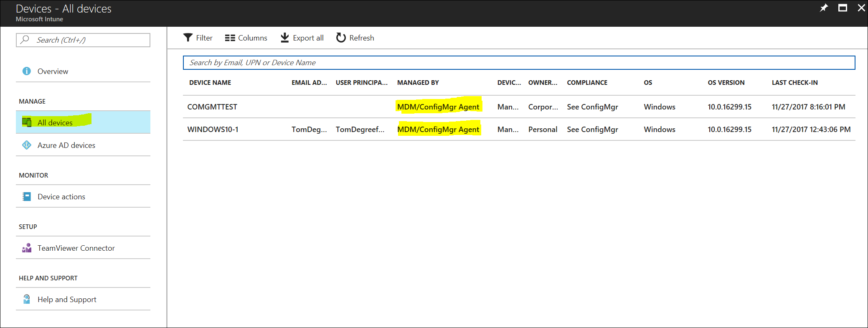
Task: Sort by the MANAGED BY column header
Action: coord(418,83)
